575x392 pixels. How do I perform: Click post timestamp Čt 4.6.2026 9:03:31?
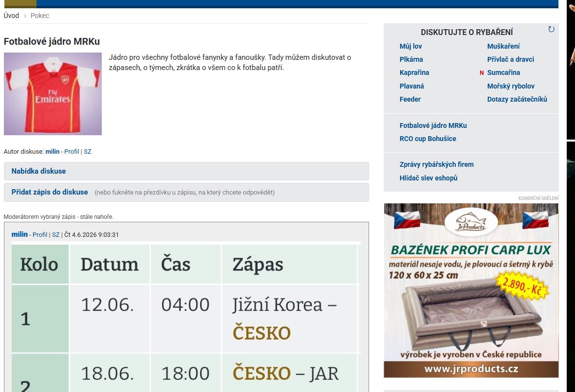[92, 235]
